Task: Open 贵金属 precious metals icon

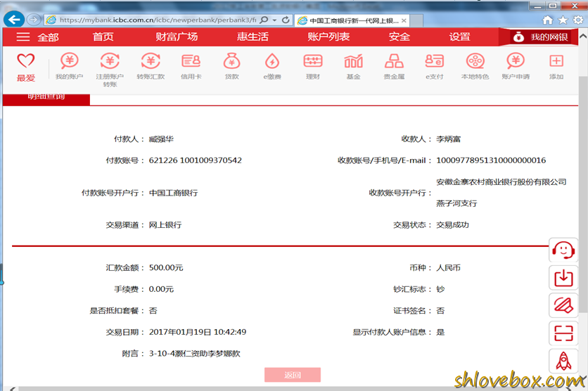Action: pos(394,60)
